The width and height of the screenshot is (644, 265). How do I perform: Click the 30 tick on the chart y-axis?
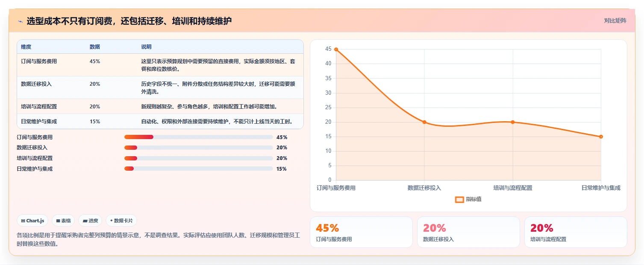click(x=328, y=93)
